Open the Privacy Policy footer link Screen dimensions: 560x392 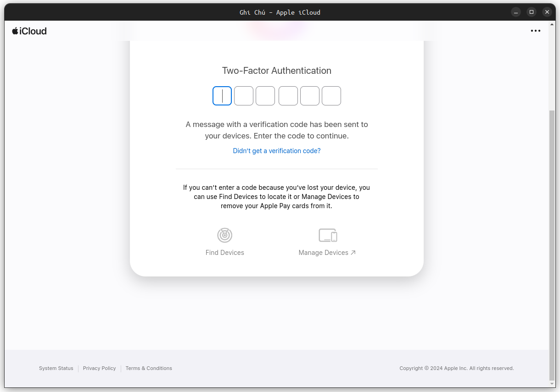(99, 368)
